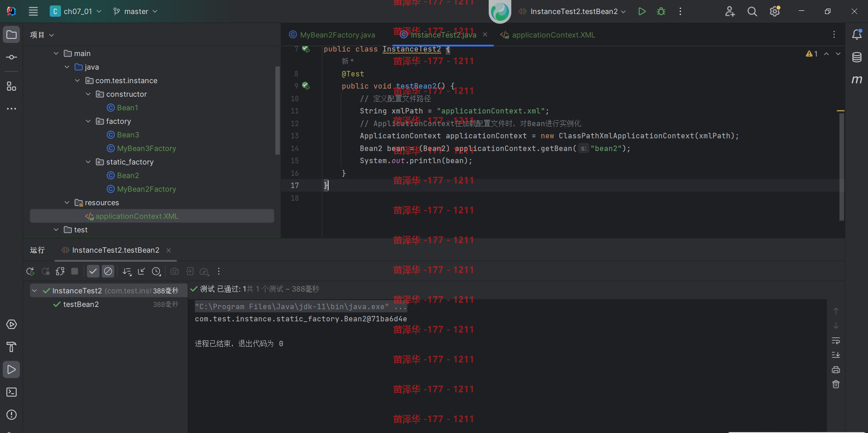Open editor tabs more options
The image size is (868, 433).
coord(834,34)
